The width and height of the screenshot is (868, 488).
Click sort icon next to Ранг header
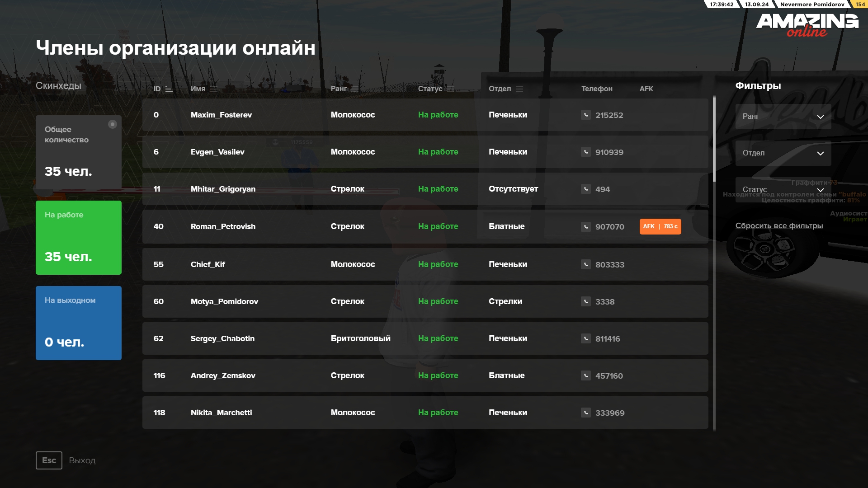(x=355, y=89)
